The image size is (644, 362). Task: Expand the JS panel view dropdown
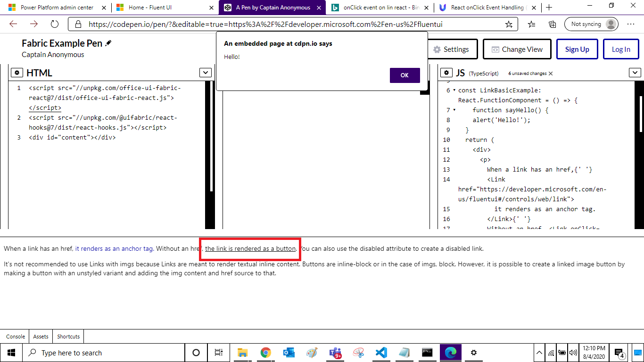tap(635, 73)
